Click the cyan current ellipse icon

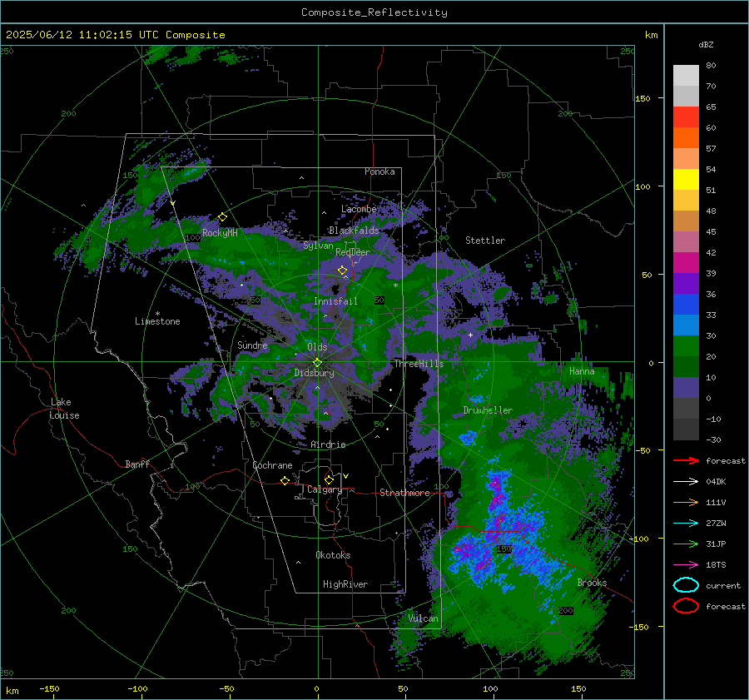(686, 585)
